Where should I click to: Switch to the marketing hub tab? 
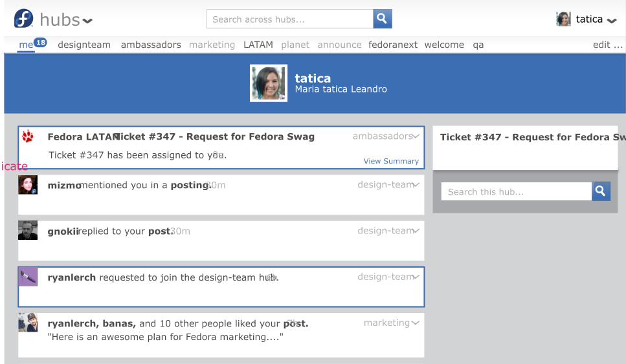click(x=212, y=45)
